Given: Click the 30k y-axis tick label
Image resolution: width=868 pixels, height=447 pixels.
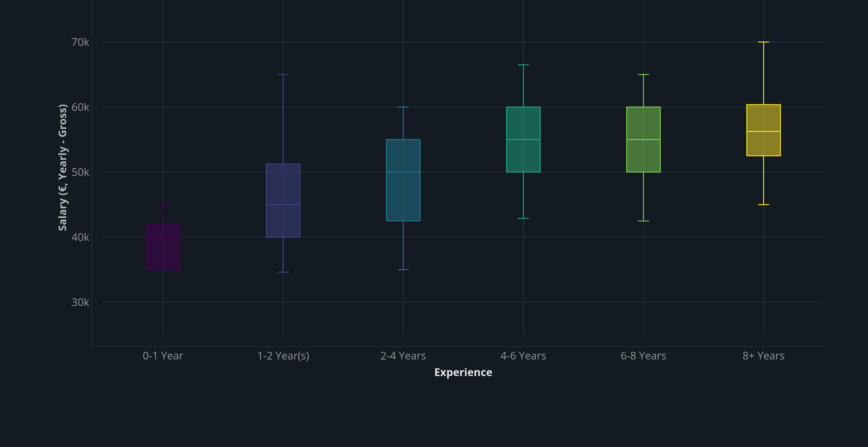Looking at the screenshot, I should [80, 302].
